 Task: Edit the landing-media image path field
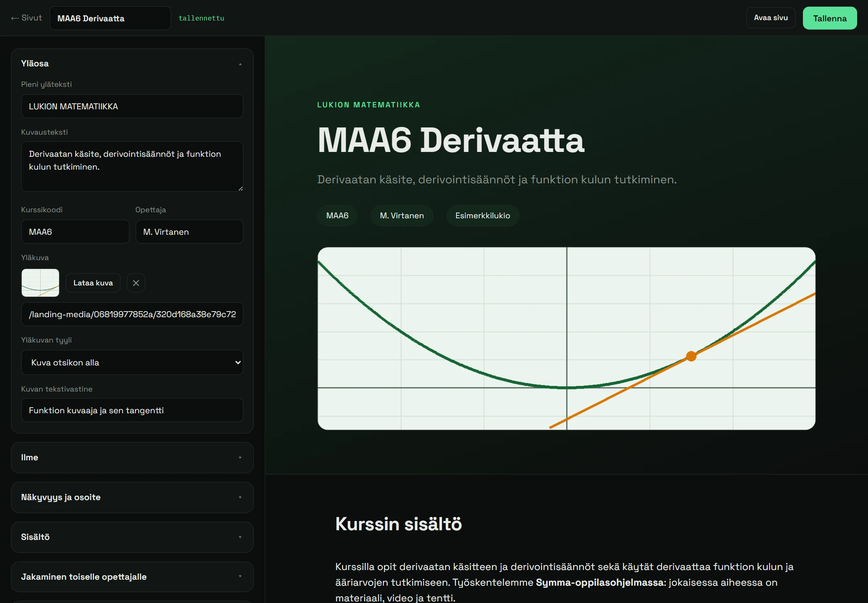tap(132, 314)
